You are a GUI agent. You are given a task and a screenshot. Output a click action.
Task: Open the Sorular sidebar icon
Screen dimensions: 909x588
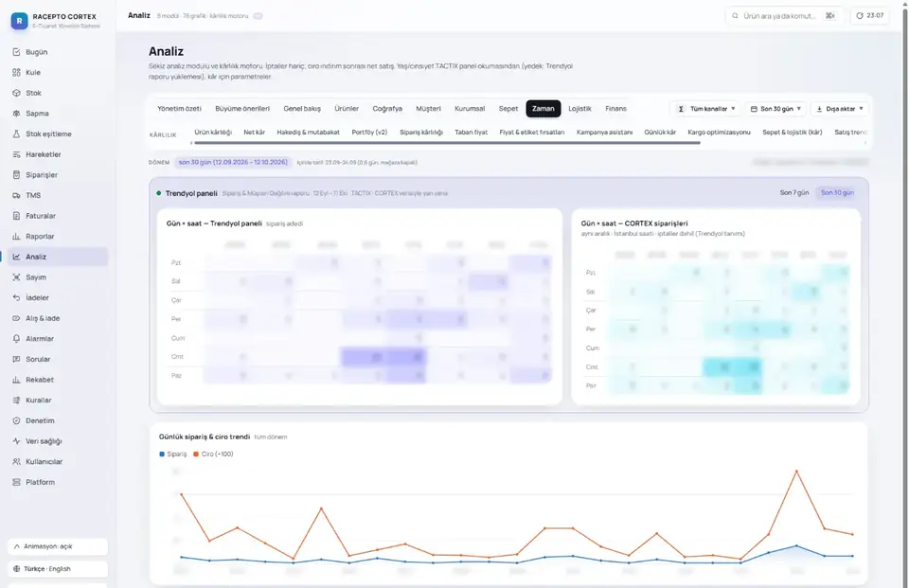tap(16, 359)
